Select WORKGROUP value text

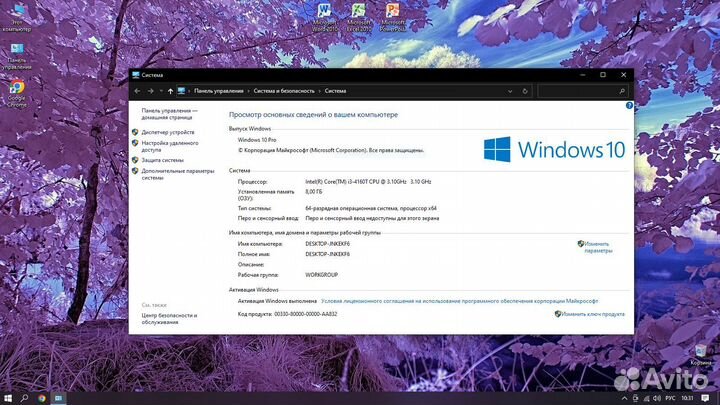(321, 275)
